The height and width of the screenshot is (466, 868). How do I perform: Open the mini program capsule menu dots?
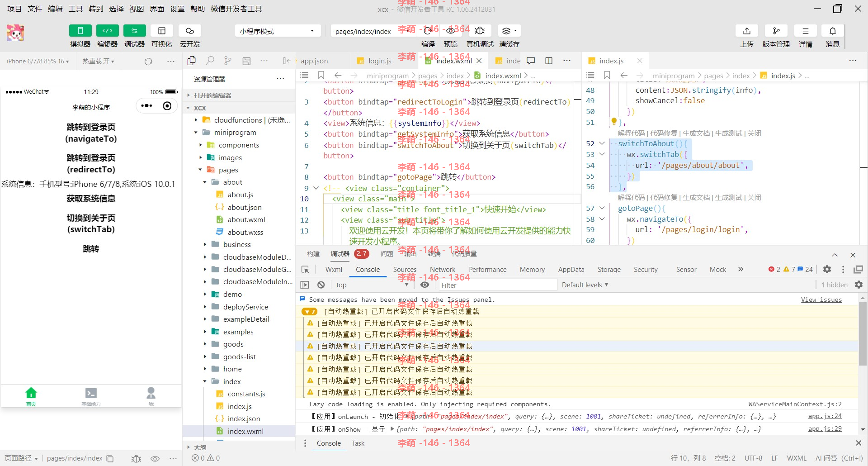click(x=146, y=106)
